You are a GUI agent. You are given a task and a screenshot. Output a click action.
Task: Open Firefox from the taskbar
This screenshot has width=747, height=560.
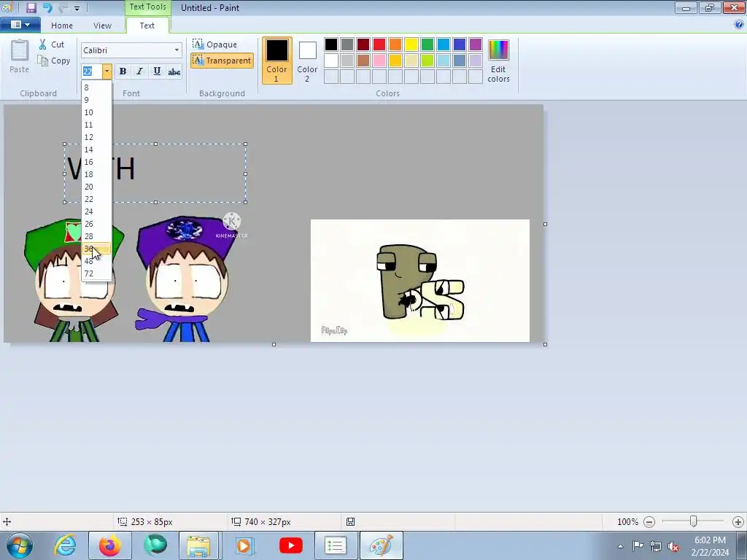110,545
